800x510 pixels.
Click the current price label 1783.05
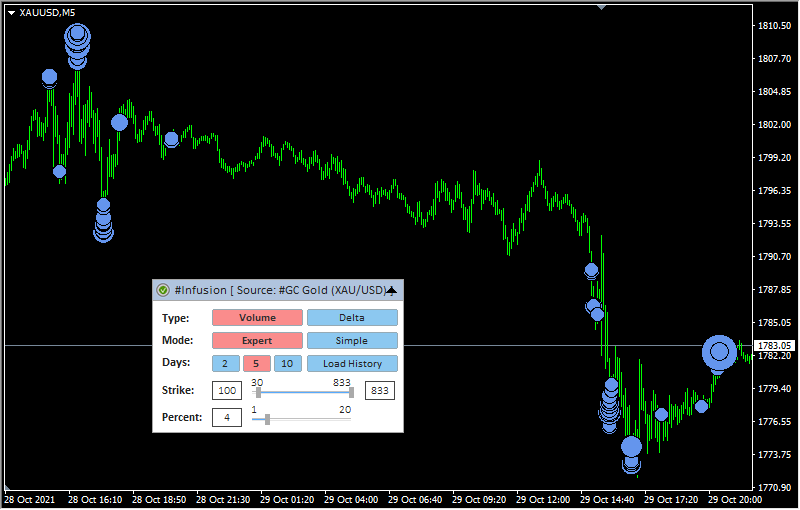[x=774, y=345]
